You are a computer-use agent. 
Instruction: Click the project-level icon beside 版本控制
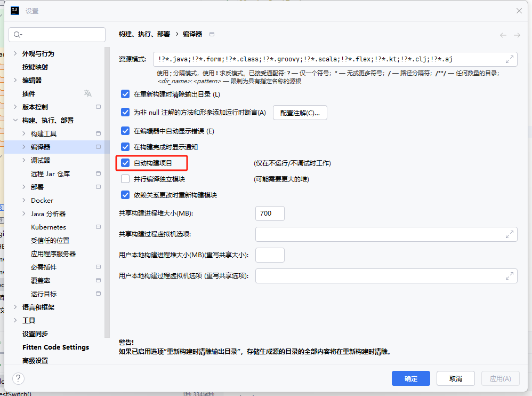(98, 107)
